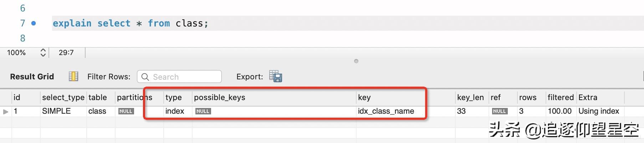644x143 pixels.
Task: Click the blue statement marker on line 7
Action: (x=34, y=23)
